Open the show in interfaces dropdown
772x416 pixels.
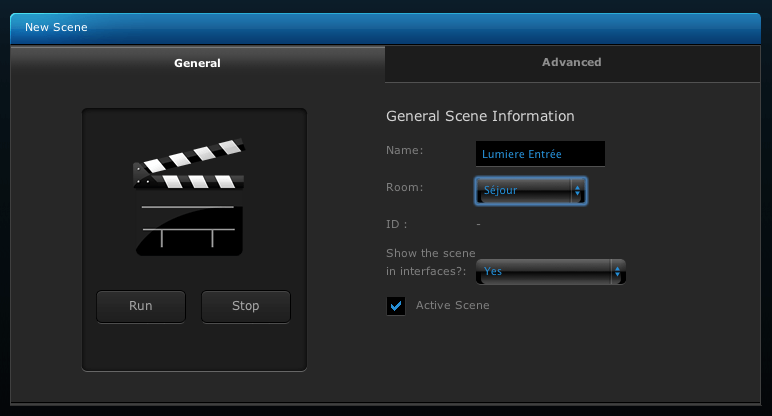(x=550, y=272)
